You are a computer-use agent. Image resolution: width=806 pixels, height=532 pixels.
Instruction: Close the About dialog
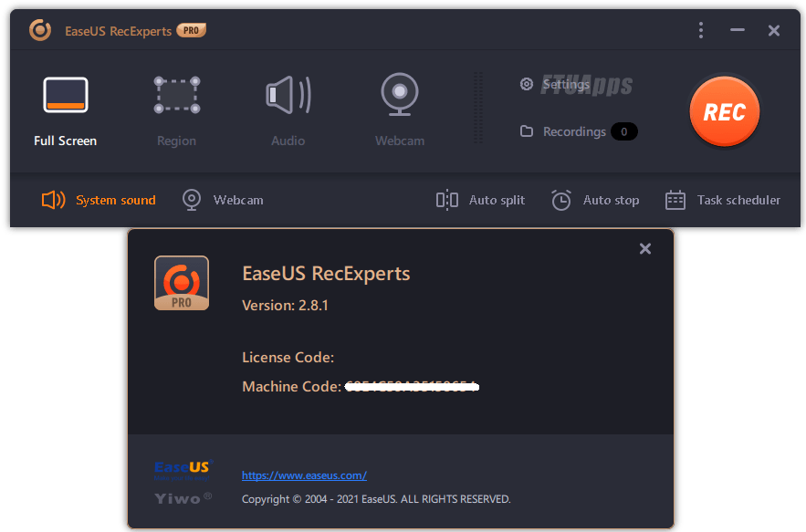coord(645,249)
